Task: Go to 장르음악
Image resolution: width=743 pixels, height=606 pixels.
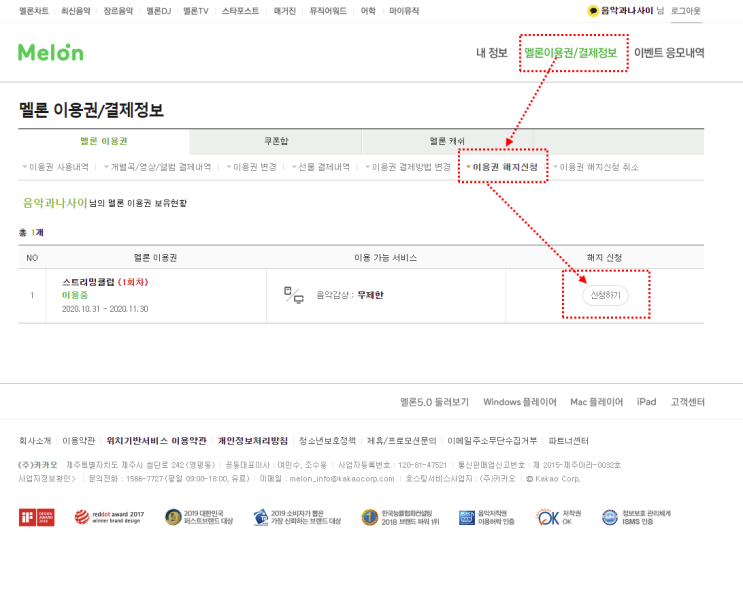Action: click(118, 11)
